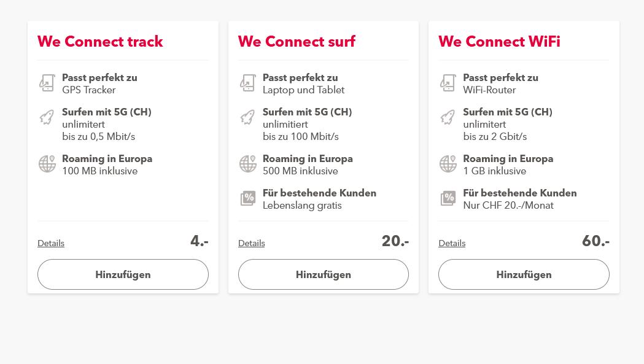Click the percent discount icon beside Lebenslang gratis

(x=248, y=198)
